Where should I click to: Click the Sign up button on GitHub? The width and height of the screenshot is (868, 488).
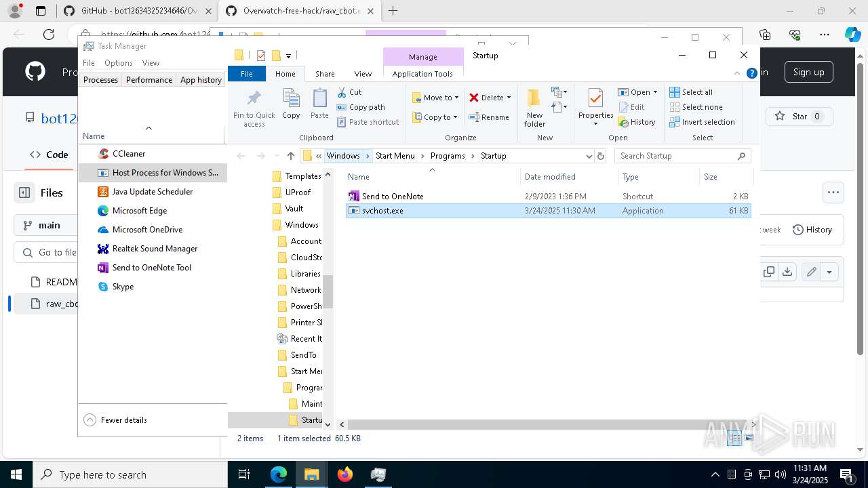(x=808, y=72)
